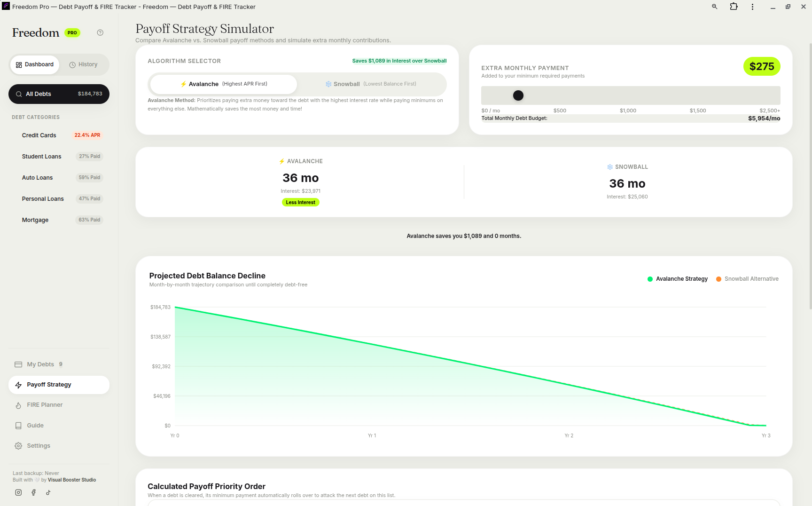The height and width of the screenshot is (506, 812).
Task: Select the All Debts $184,783 button
Action: (59, 94)
